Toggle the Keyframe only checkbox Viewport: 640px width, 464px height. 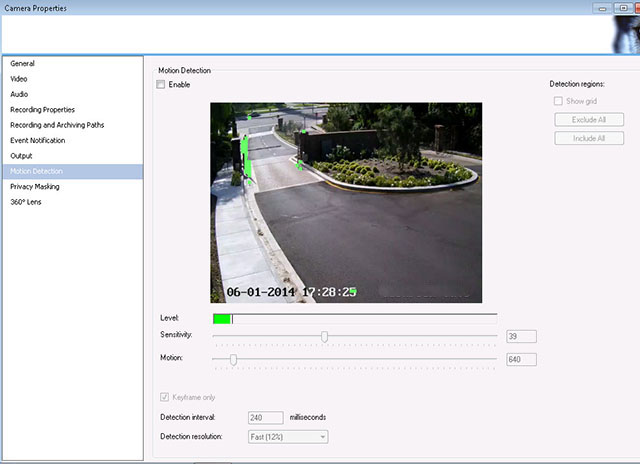pyautogui.click(x=165, y=397)
